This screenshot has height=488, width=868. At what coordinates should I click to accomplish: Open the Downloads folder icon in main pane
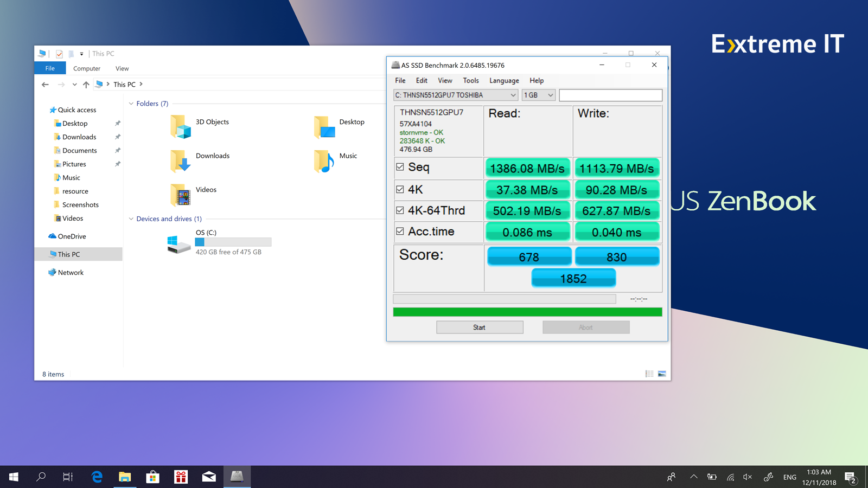pyautogui.click(x=181, y=161)
